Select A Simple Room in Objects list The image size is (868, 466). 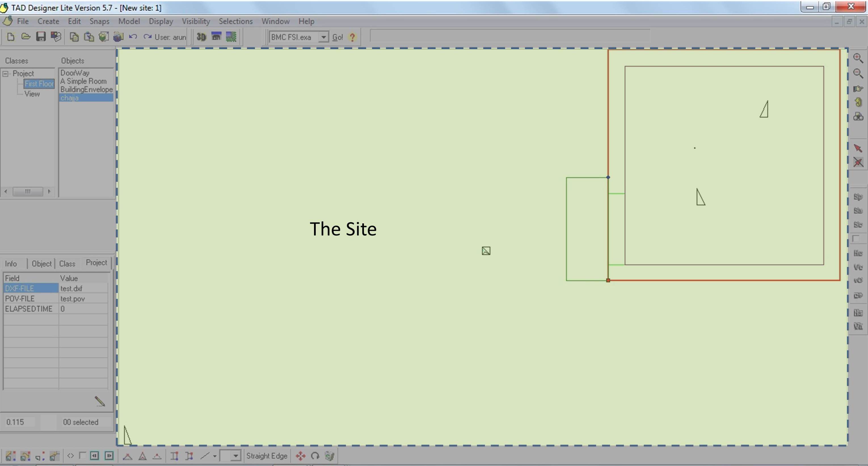click(83, 81)
